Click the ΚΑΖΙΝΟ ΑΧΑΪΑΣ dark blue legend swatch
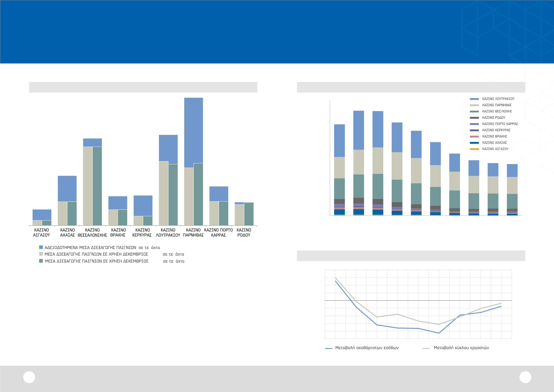Image resolution: width=554 pixels, height=392 pixels. click(x=474, y=143)
